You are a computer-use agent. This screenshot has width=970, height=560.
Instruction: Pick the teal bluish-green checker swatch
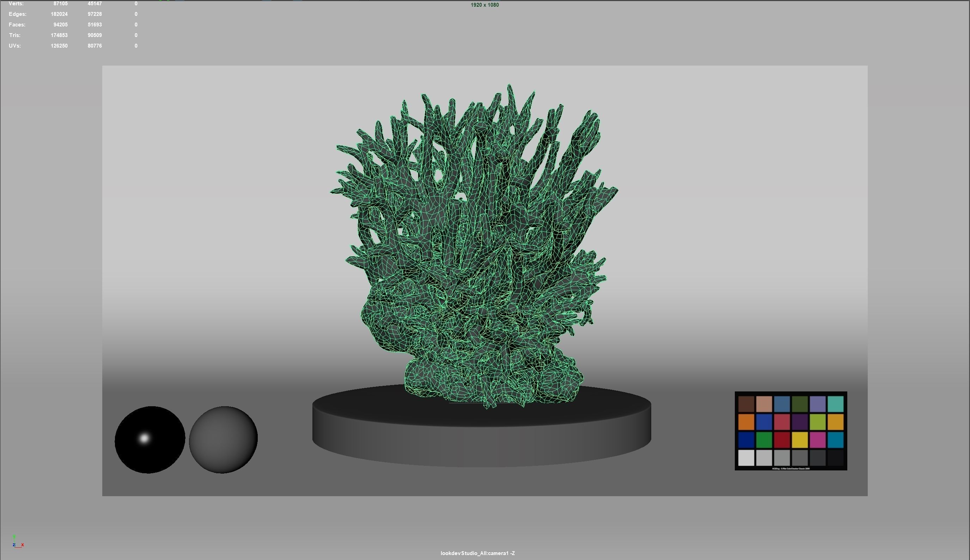point(835,404)
